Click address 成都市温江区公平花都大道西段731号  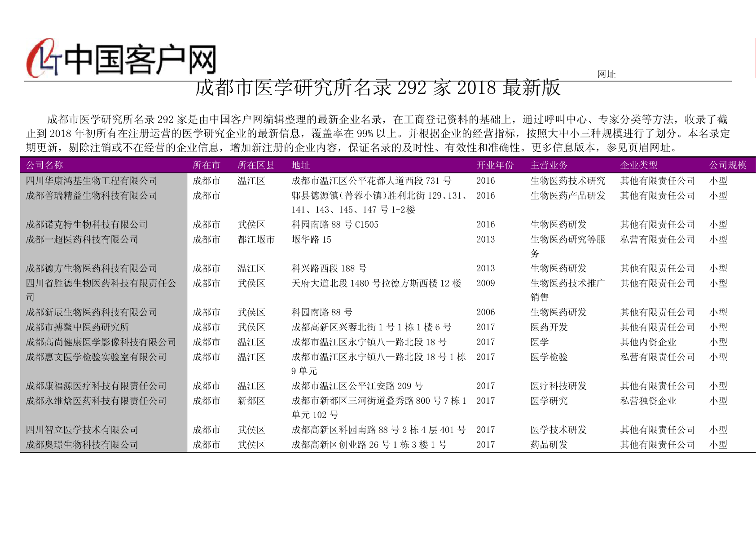[x=372, y=181]
